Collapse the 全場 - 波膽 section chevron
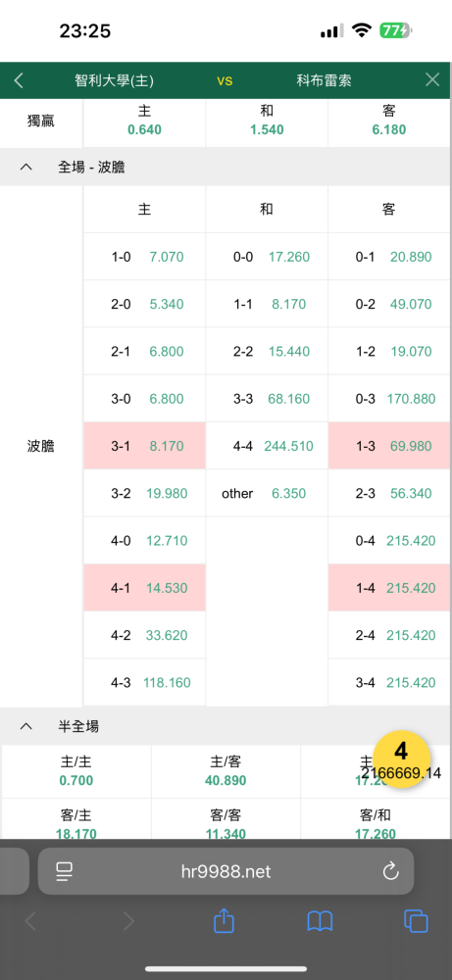The width and height of the screenshot is (452, 980). click(26, 167)
